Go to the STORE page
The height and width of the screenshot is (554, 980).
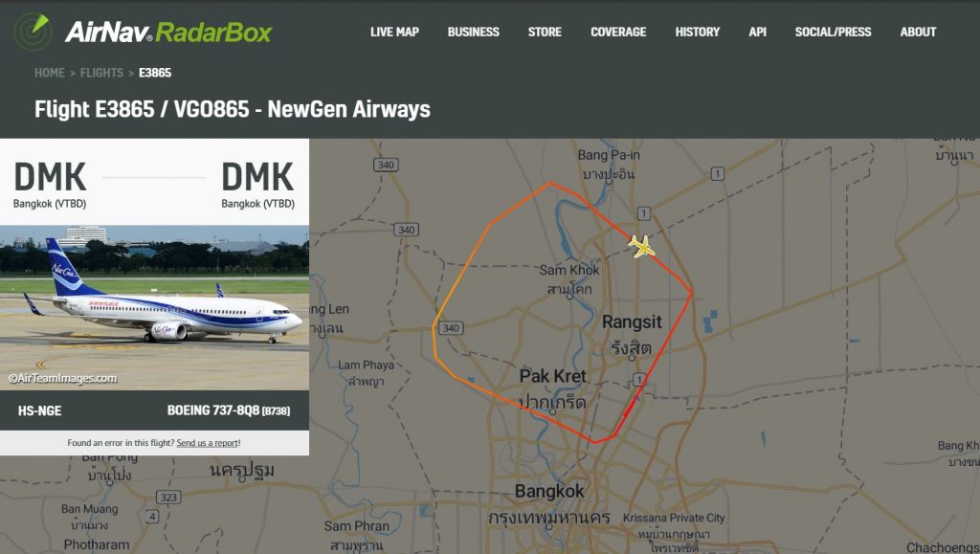click(x=545, y=32)
